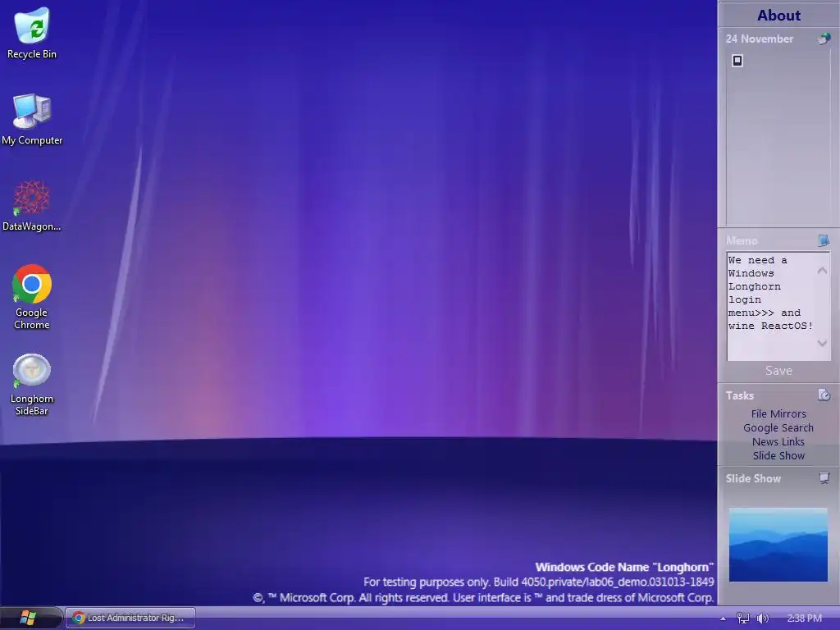Click the Tasks tile title
Viewport: 840px width, 630px height.
[x=739, y=395]
